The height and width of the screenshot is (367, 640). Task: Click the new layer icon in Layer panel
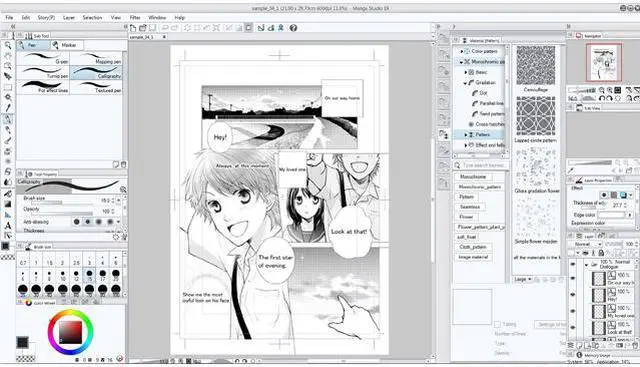[580, 345]
